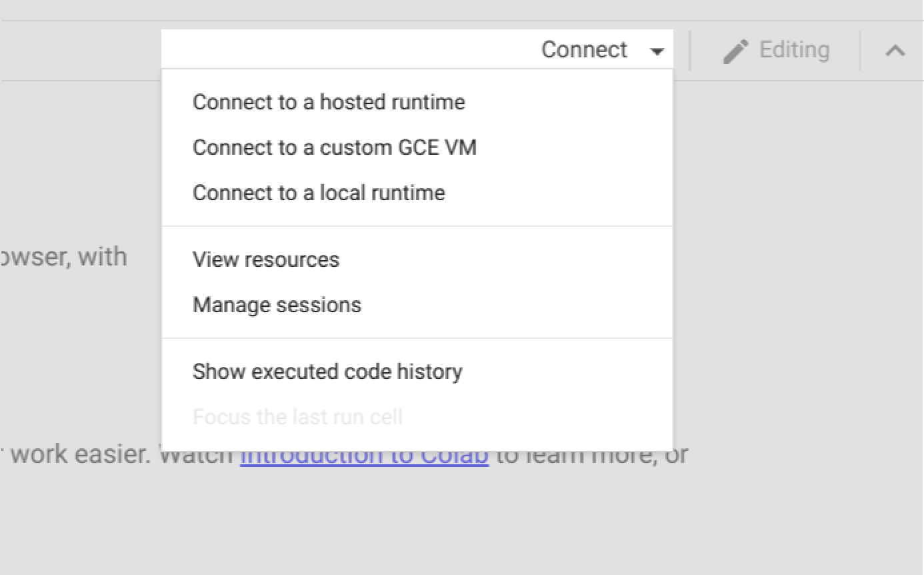The height and width of the screenshot is (575, 924).
Task: Expand the Connect dropdown arrow
Action: point(657,51)
